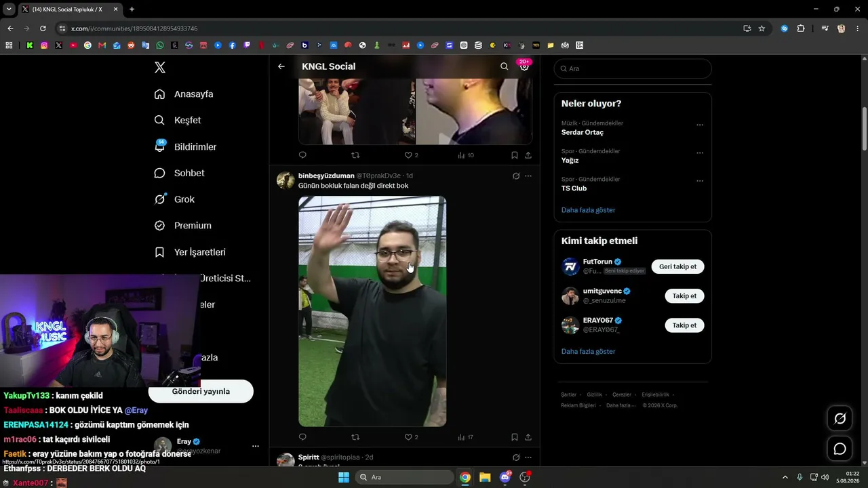Image resolution: width=868 pixels, height=488 pixels.
Task: Show more trends under Neler oluyor
Action: click(589, 210)
